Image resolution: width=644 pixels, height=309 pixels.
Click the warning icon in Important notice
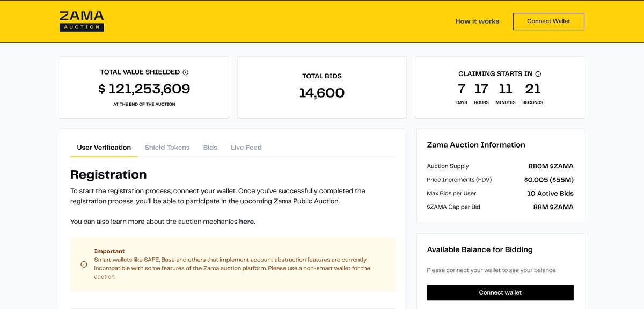[x=84, y=264]
